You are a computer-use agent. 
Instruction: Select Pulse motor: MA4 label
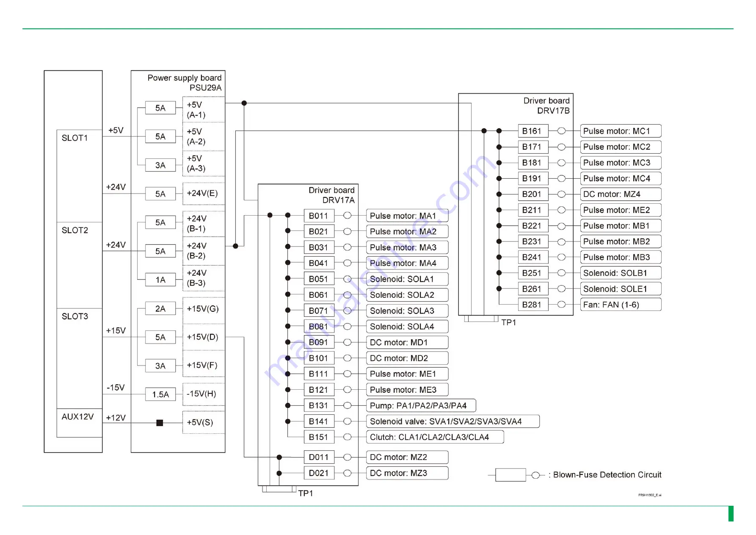pyautogui.click(x=403, y=263)
